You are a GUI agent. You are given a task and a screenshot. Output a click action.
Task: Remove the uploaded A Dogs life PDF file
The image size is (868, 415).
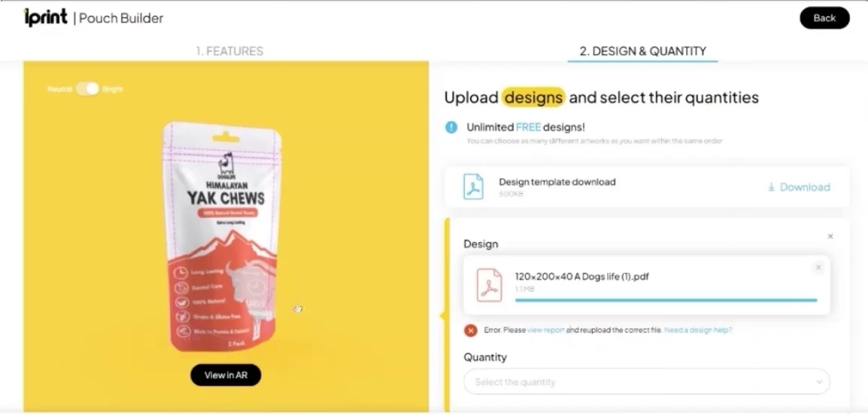pyautogui.click(x=818, y=268)
